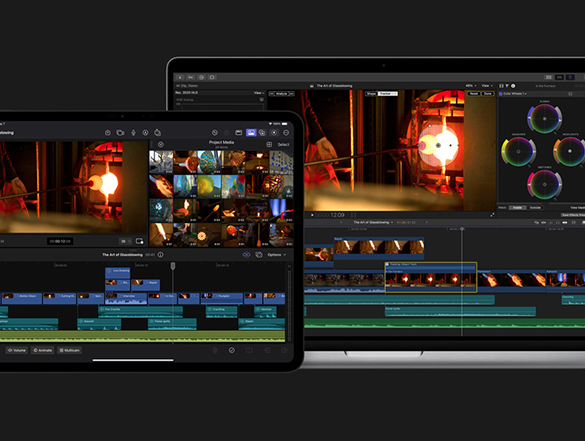Tap the trash delete icon on iPad bottom bar
Screen dimensions: 585x441
pos(215,350)
